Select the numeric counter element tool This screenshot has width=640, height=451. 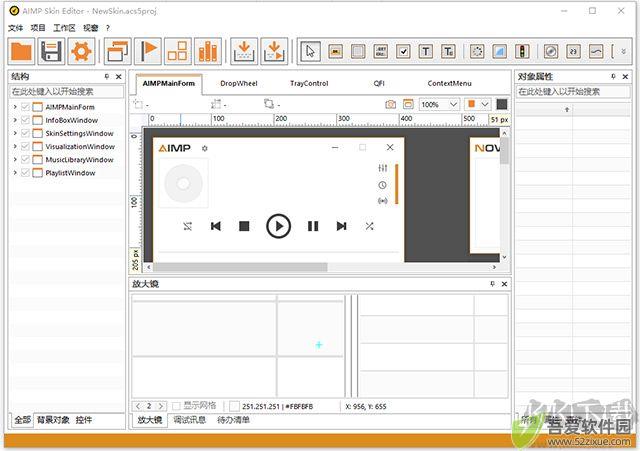[x=573, y=51]
